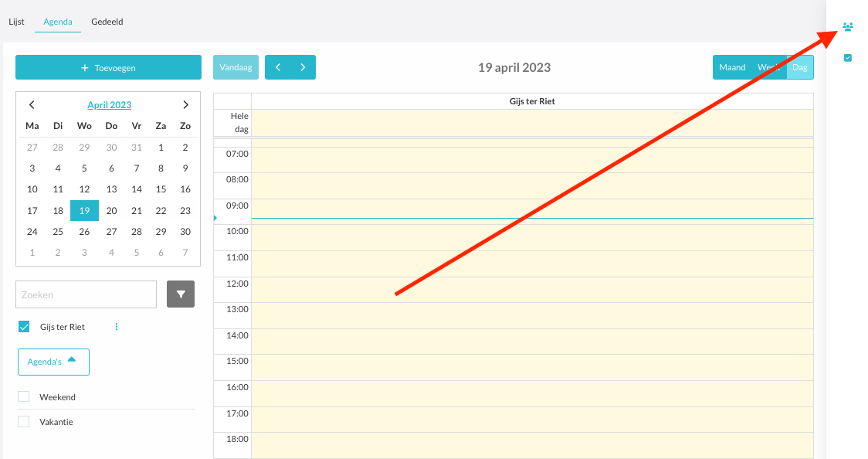Screen dimensions: 868x459
Task: Enable the Weekend checkbox
Action: [x=24, y=396]
